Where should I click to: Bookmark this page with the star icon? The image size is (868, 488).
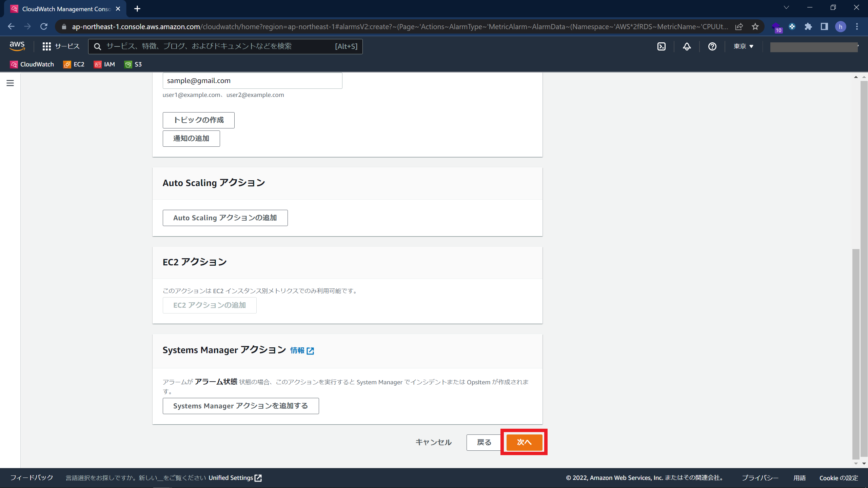pos(755,26)
